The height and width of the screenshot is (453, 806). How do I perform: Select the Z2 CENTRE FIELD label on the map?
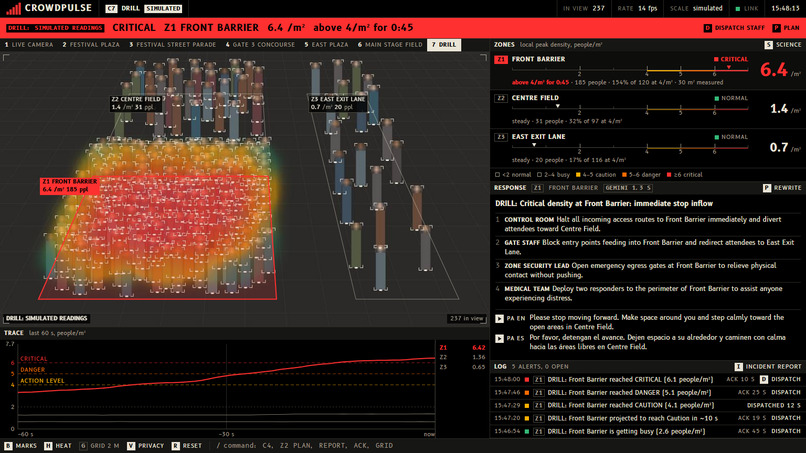136,103
